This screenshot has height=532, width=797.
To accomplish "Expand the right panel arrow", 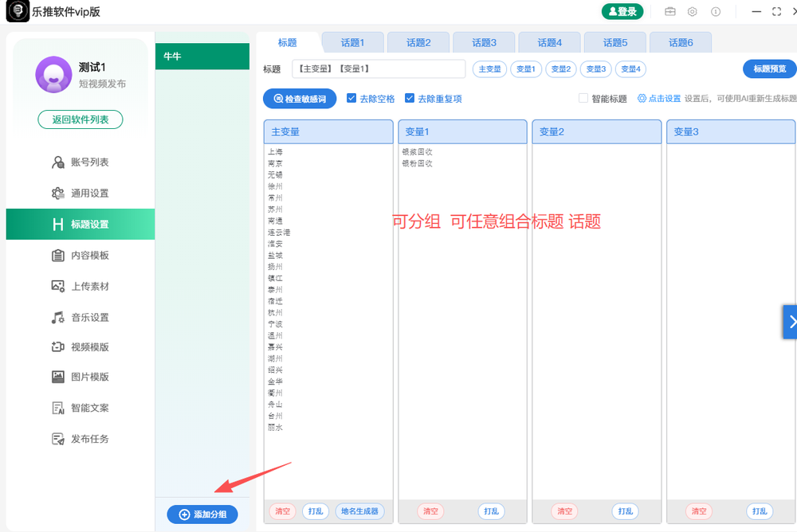I will click(x=791, y=322).
